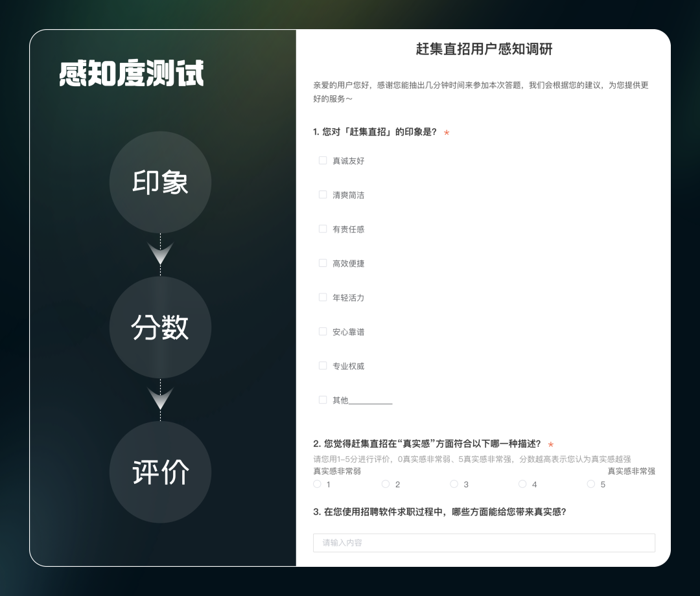Choose rating 1 radio button
700x596 pixels.
pyautogui.click(x=318, y=484)
